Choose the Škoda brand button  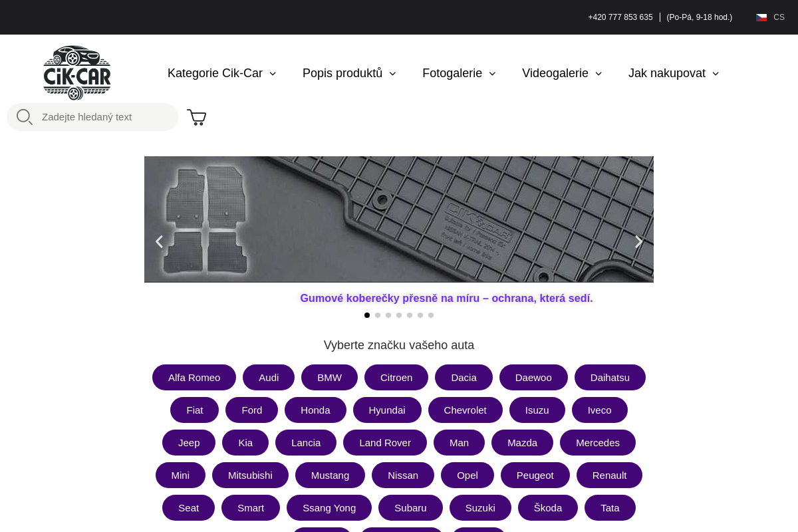pos(548,508)
